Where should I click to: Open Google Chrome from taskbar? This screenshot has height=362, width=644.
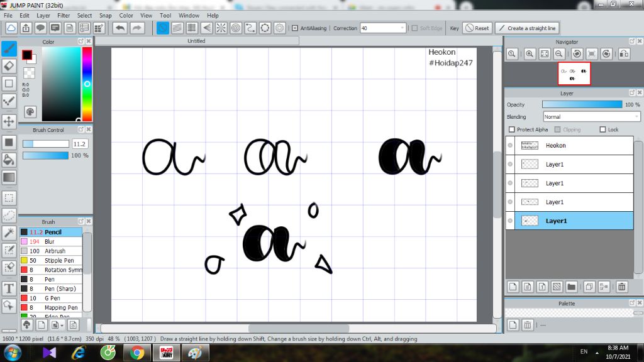pos(137,353)
